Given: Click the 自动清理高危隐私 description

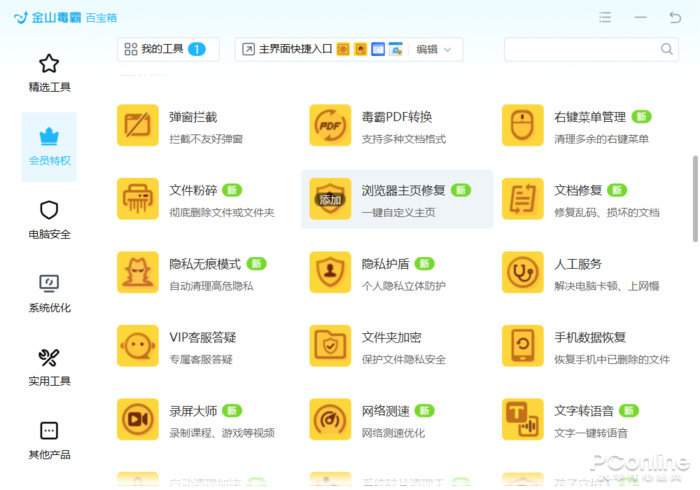Looking at the screenshot, I should pyautogui.click(x=211, y=286).
